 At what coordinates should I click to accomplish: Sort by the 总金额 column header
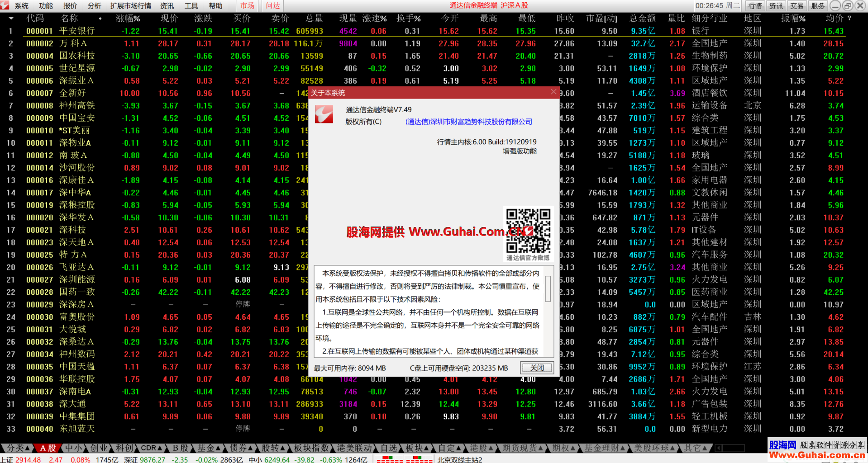(x=642, y=19)
